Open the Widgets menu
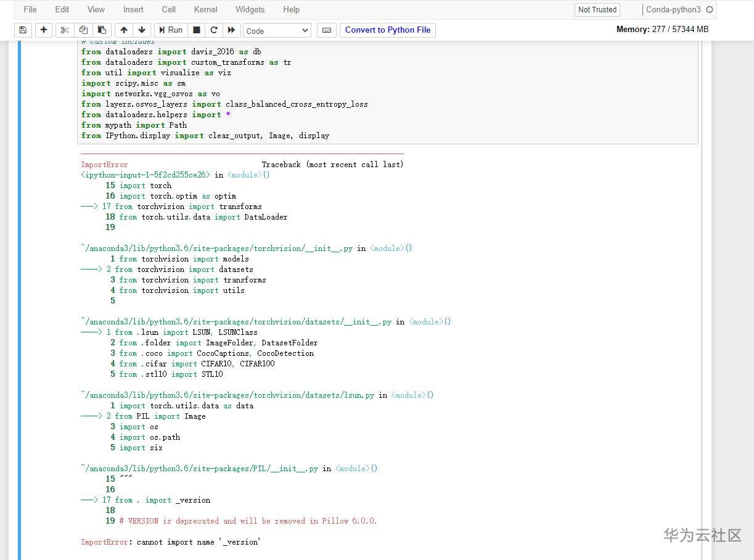The image size is (754, 560). click(250, 9)
